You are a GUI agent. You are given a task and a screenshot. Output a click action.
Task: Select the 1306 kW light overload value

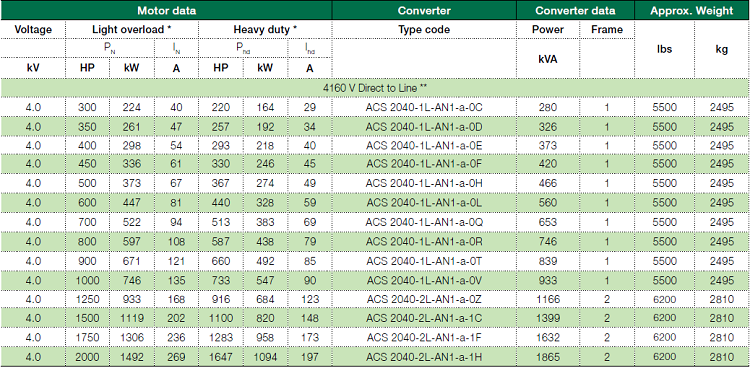(x=132, y=337)
